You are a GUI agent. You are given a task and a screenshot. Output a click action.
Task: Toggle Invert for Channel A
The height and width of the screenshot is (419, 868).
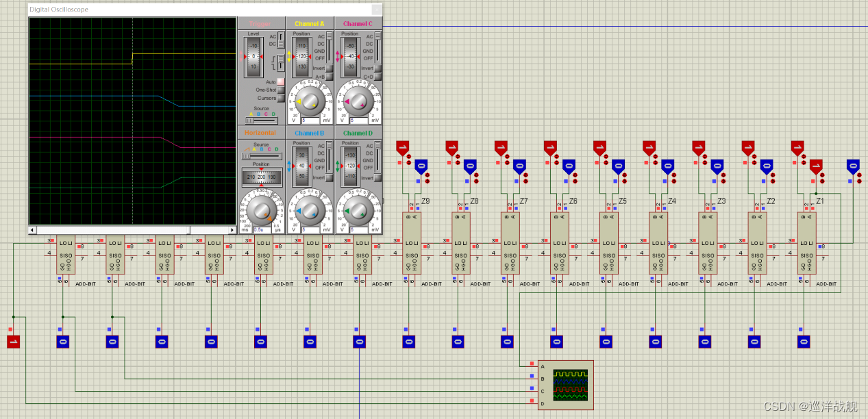329,68
